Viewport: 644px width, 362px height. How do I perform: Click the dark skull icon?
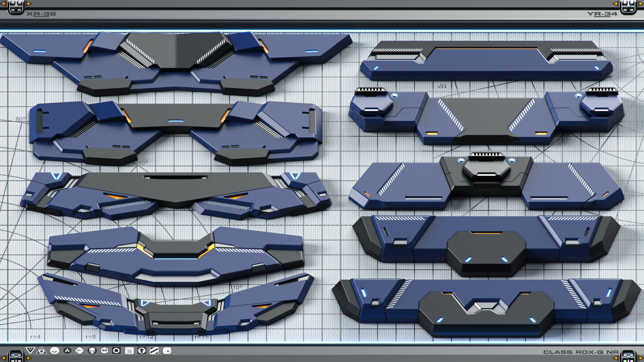pyautogui.click(x=92, y=351)
